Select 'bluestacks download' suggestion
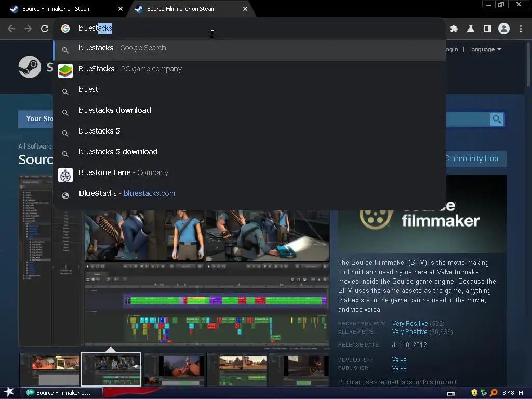This screenshot has height=399, width=532. [x=249, y=112]
